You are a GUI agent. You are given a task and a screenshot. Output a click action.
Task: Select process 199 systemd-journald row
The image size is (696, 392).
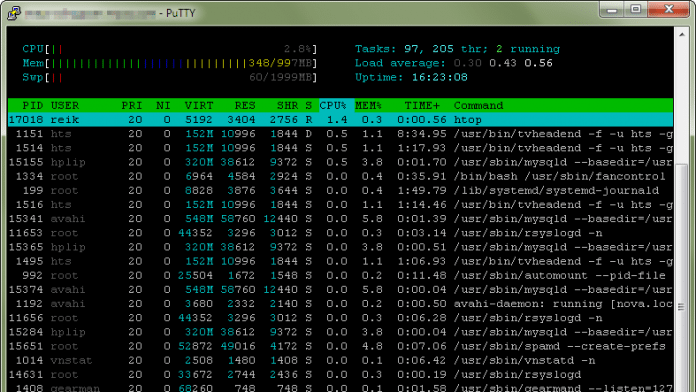[340, 190]
